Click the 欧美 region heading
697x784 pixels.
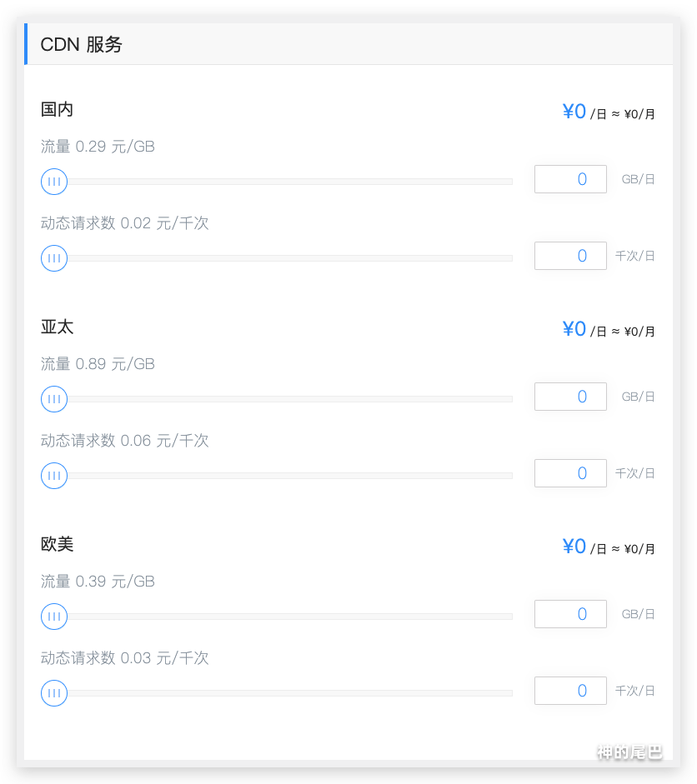(58, 544)
